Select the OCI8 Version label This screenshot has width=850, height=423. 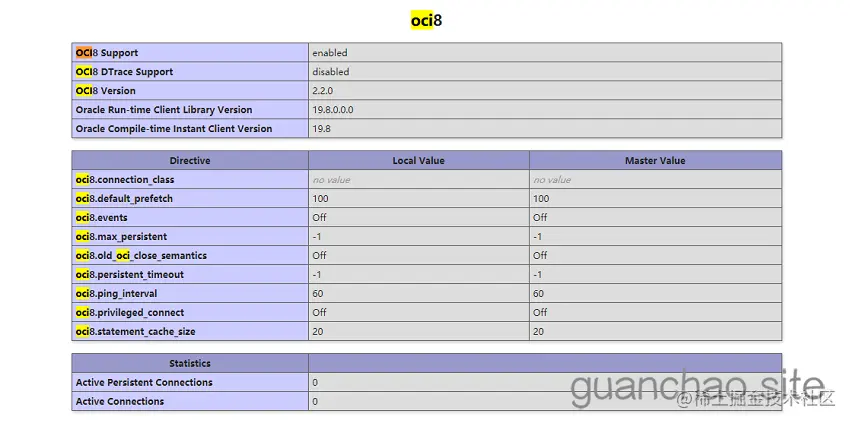tap(106, 91)
